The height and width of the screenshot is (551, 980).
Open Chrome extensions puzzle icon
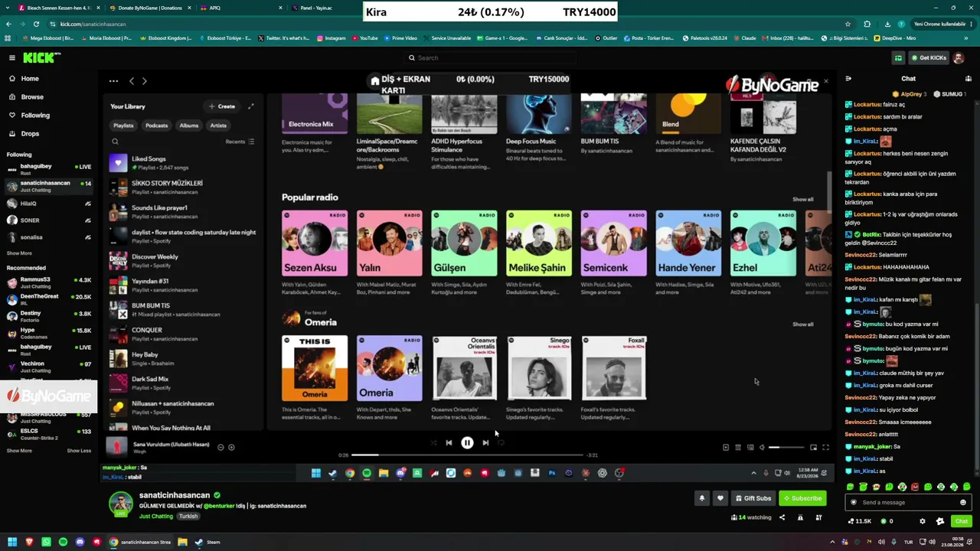click(x=867, y=24)
